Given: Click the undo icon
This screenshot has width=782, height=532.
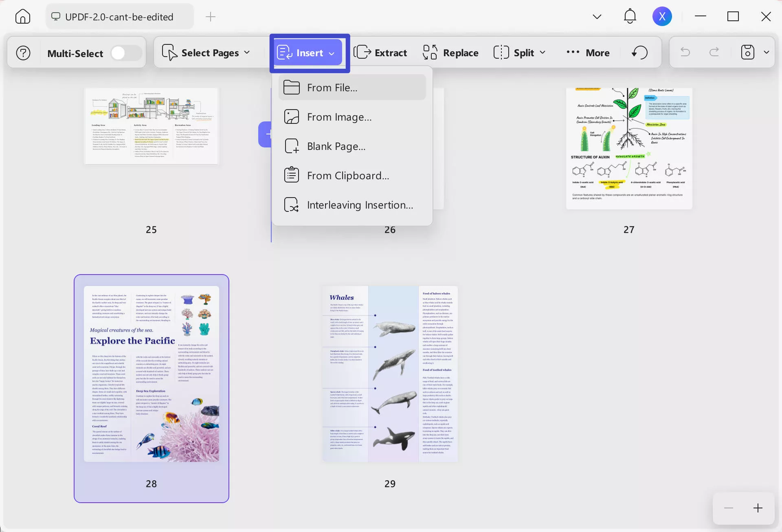Looking at the screenshot, I should point(685,52).
